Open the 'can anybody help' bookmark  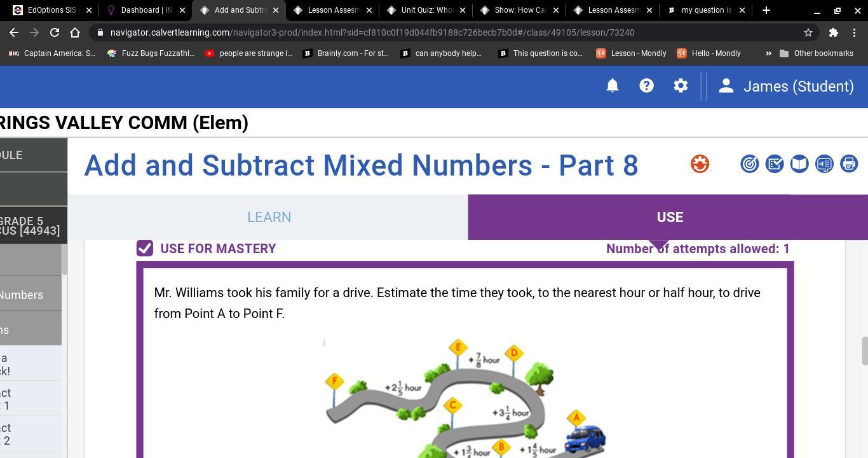point(442,53)
